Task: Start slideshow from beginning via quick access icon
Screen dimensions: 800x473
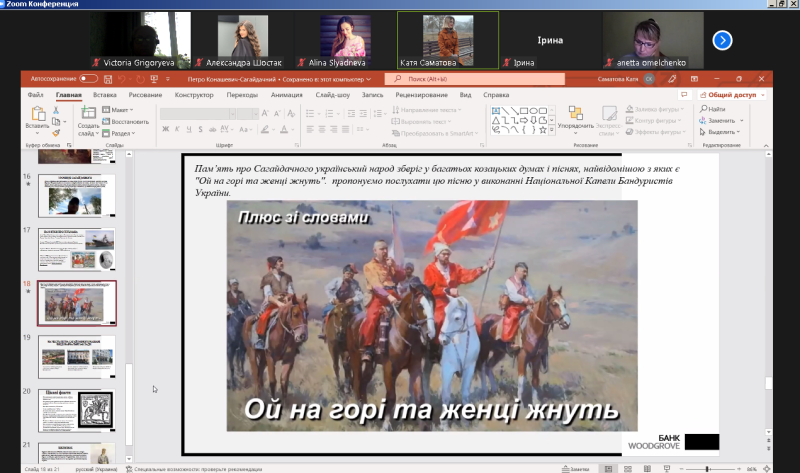Action: point(154,79)
